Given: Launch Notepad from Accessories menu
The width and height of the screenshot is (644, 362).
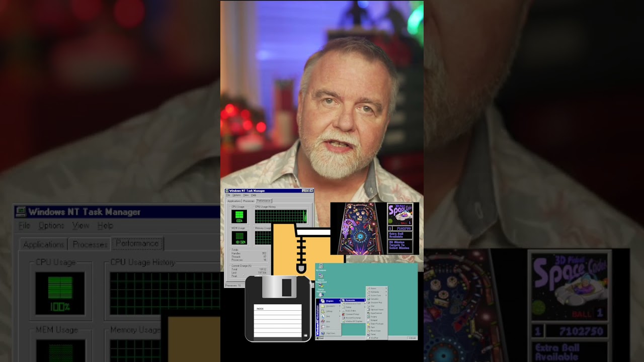Looking at the screenshot, I should coord(377,320).
